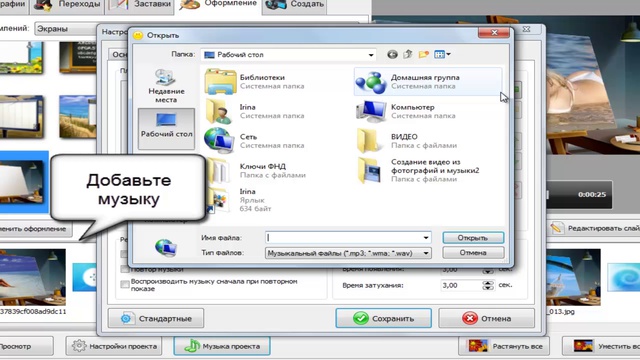Click the Стандартные button
Screen dimensions: 640x360
(156, 318)
